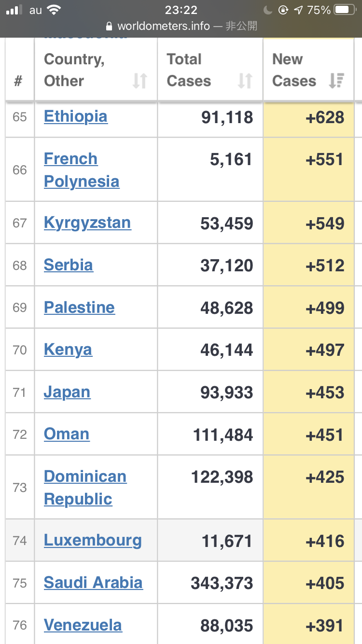Viewport: 362px width, 644px height.
Task: Tap the Wi-Fi icon in status bar
Action: click(x=55, y=10)
